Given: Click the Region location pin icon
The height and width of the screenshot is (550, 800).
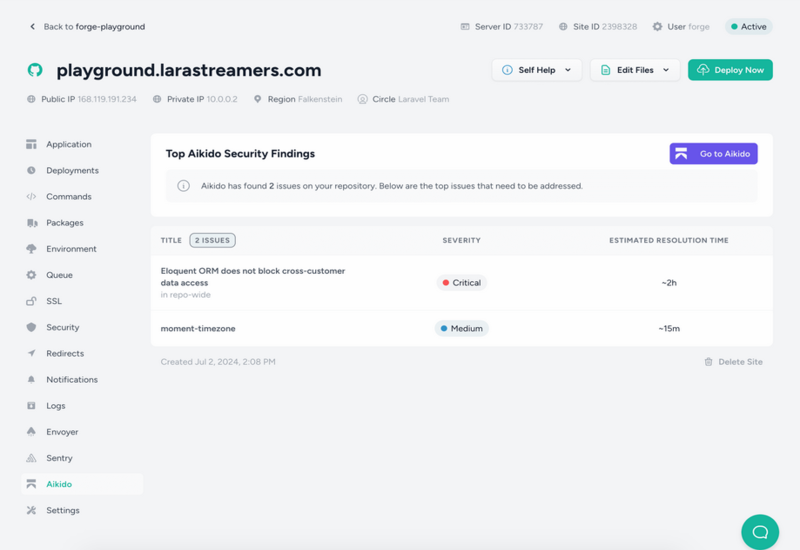Looking at the screenshot, I should (258, 99).
